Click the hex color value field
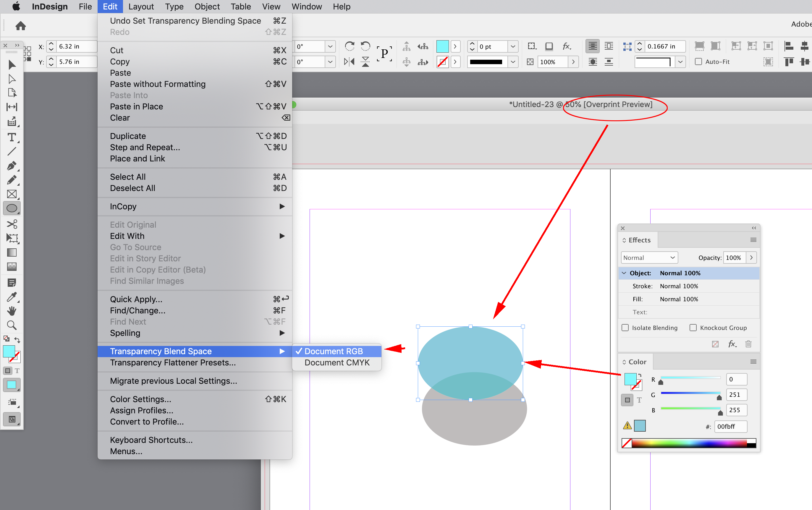Image resolution: width=812 pixels, height=510 pixels. pyautogui.click(x=730, y=426)
